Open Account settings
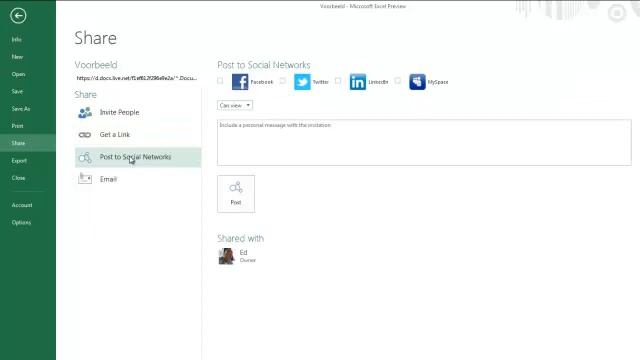The height and width of the screenshot is (360, 640). (22, 205)
